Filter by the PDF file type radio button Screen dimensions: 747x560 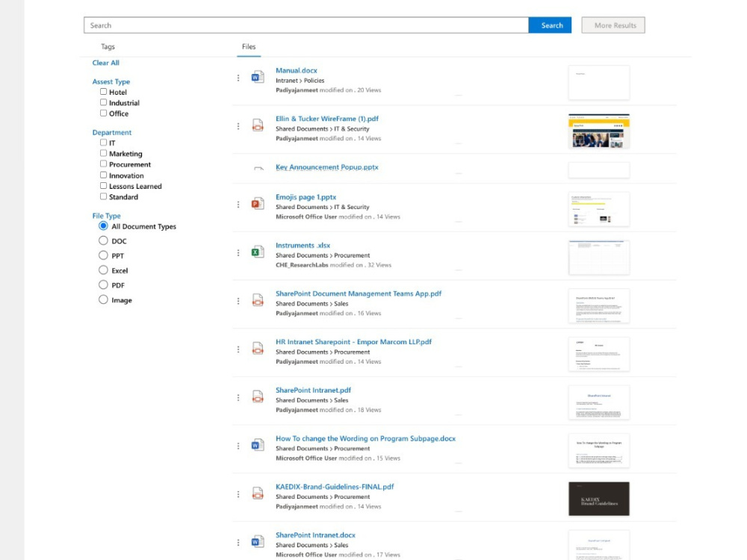pyautogui.click(x=103, y=284)
